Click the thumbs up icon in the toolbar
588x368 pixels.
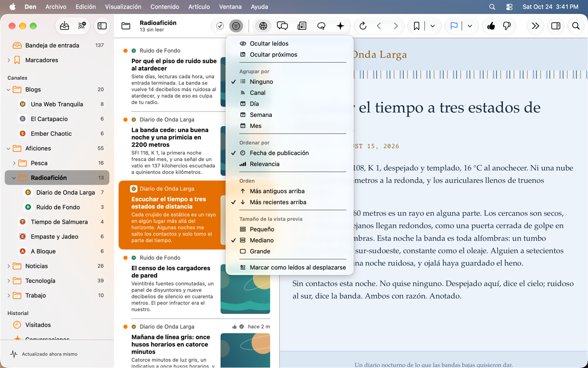(x=491, y=26)
